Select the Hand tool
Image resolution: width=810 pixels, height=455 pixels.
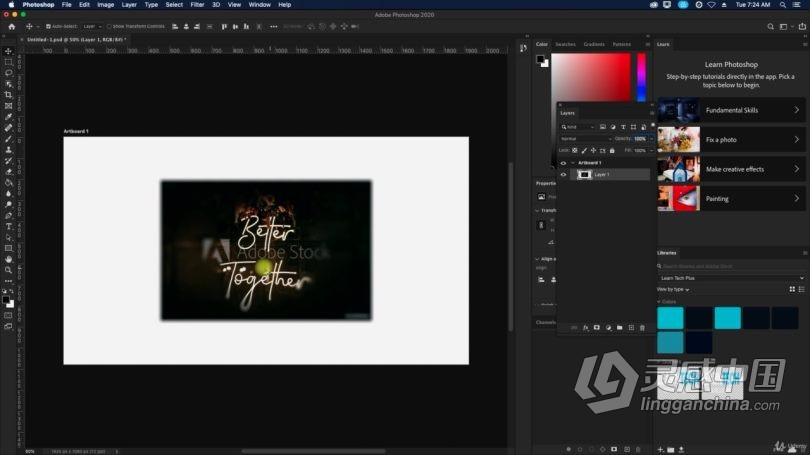pyautogui.click(x=8, y=259)
